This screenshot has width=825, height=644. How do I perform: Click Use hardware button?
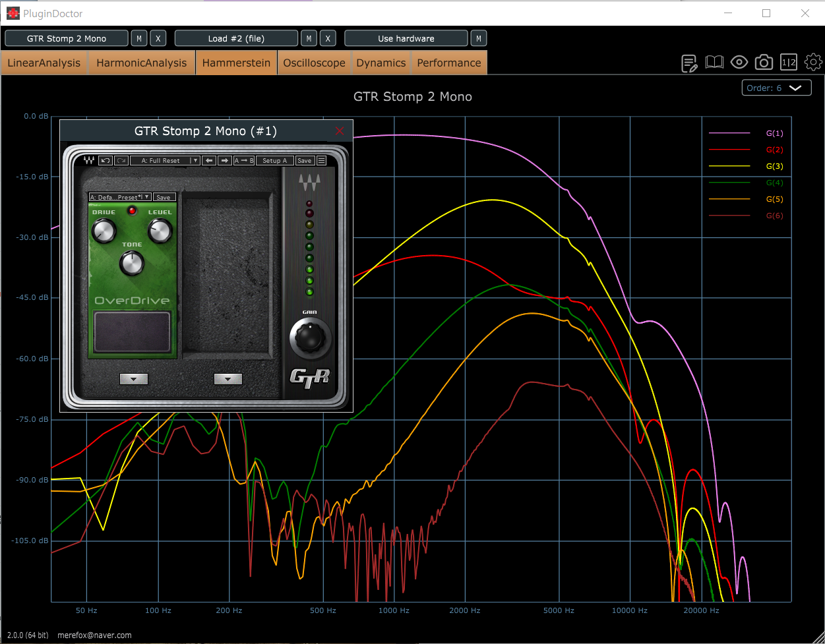point(406,38)
